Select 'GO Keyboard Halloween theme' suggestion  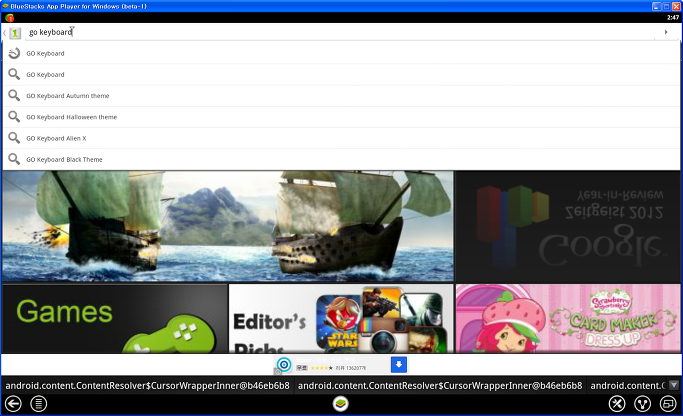pos(342,117)
